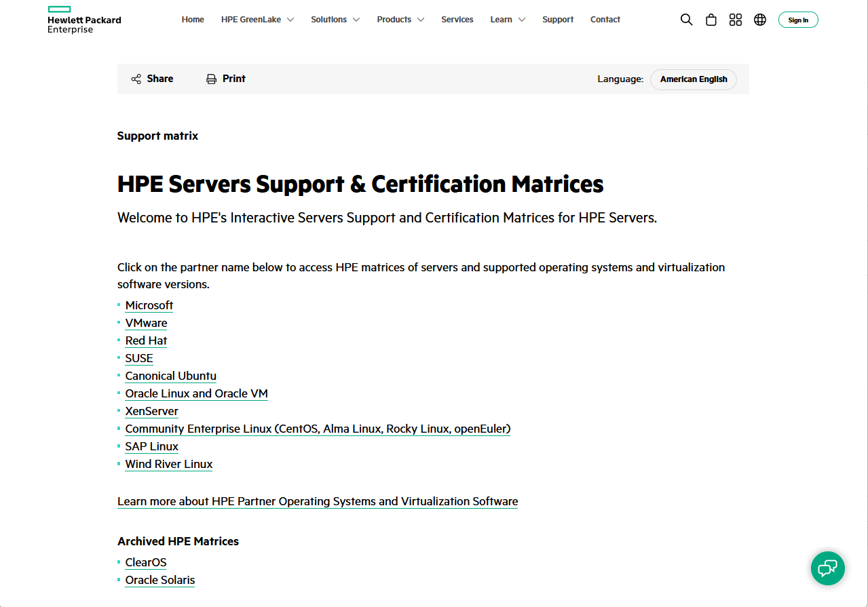The width and height of the screenshot is (868, 607).
Task: Open the Community Enterprise Linux link
Action: pos(318,429)
